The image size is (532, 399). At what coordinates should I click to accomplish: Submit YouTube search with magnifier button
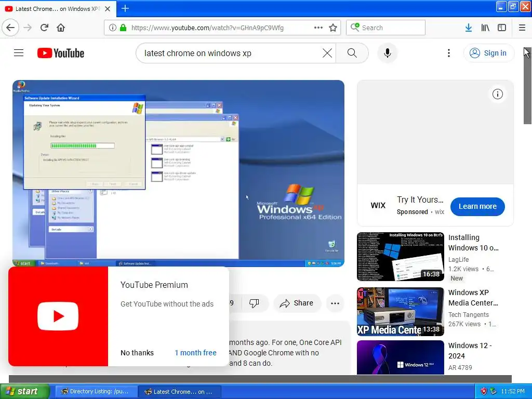tap(352, 53)
